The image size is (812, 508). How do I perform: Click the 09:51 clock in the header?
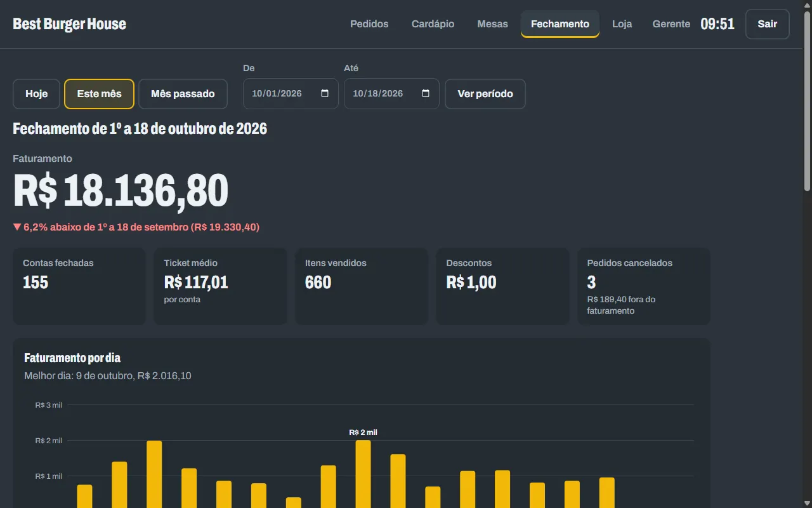pyautogui.click(x=717, y=24)
